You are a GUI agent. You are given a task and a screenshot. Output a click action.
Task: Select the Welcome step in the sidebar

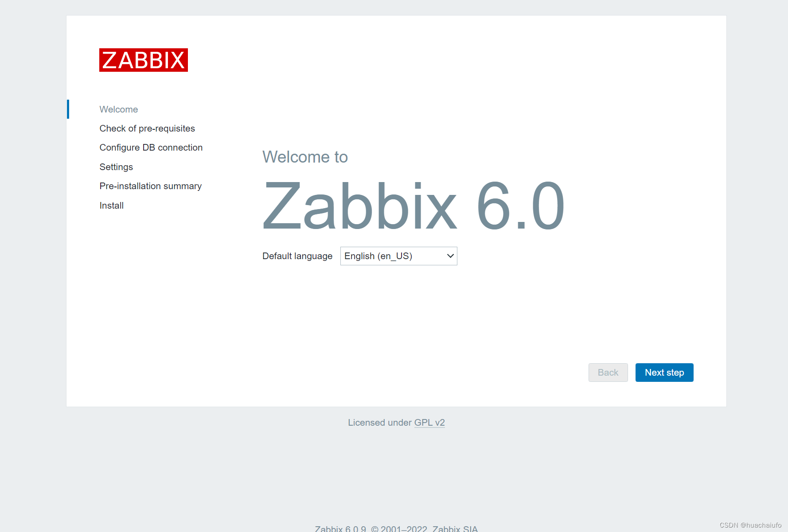(x=118, y=109)
